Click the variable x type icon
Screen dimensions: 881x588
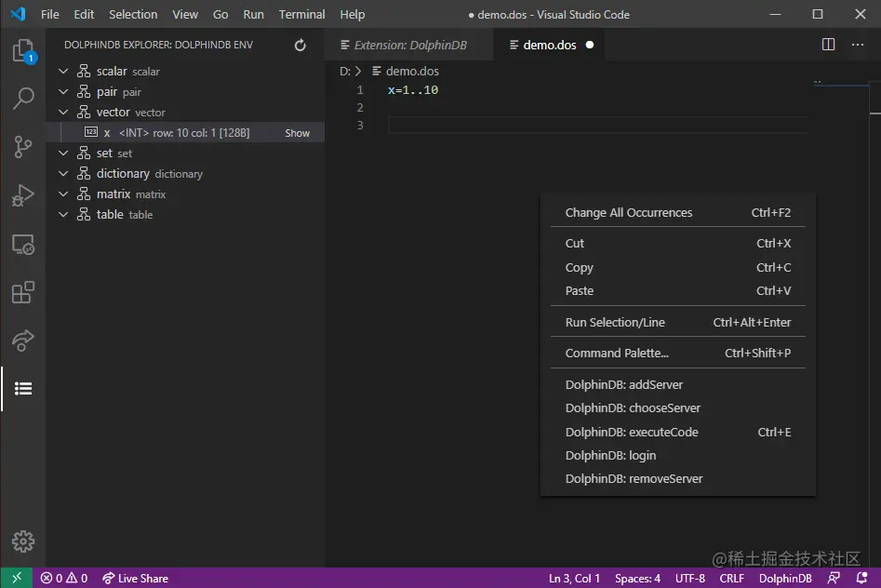point(91,132)
